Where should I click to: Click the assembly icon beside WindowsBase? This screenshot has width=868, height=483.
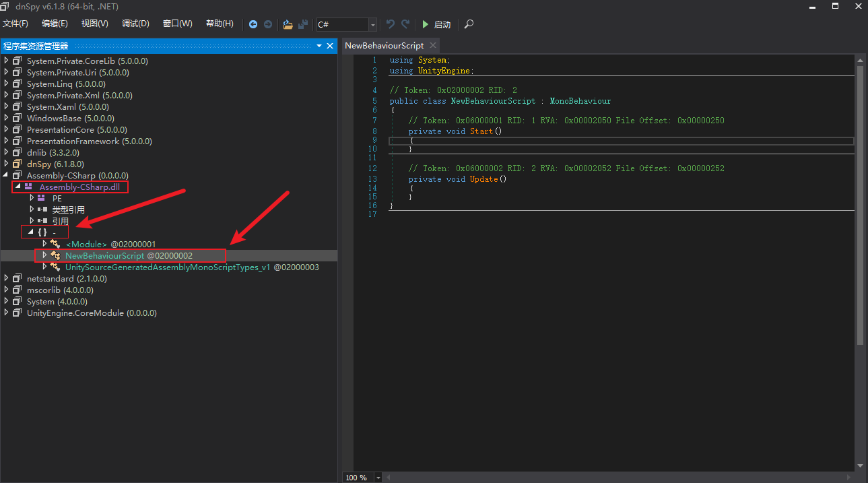point(18,118)
